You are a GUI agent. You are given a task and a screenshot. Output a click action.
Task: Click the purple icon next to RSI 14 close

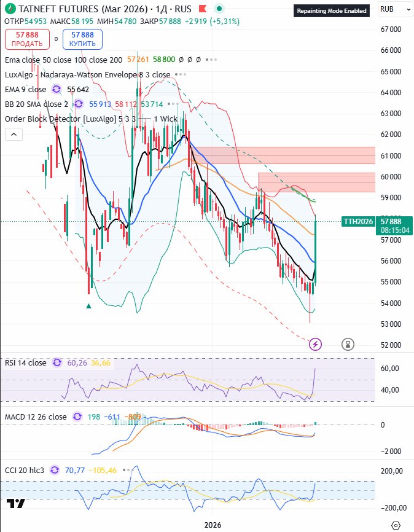[57, 363]
